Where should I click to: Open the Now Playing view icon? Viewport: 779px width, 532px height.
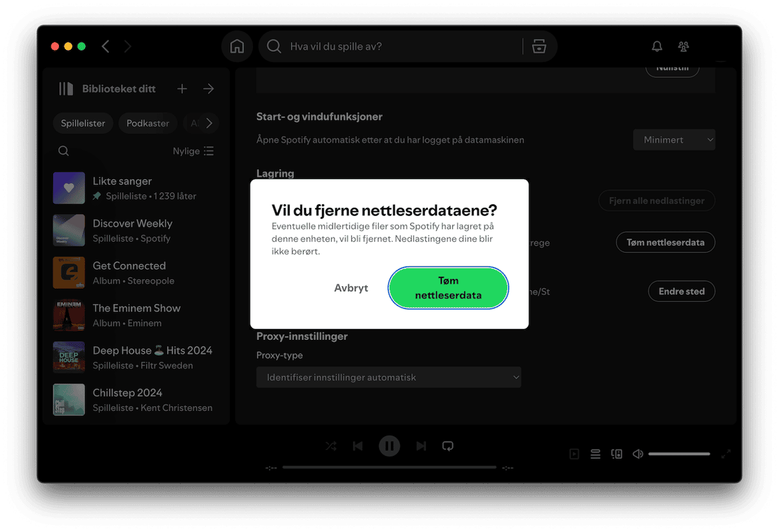tap(575, 454)
